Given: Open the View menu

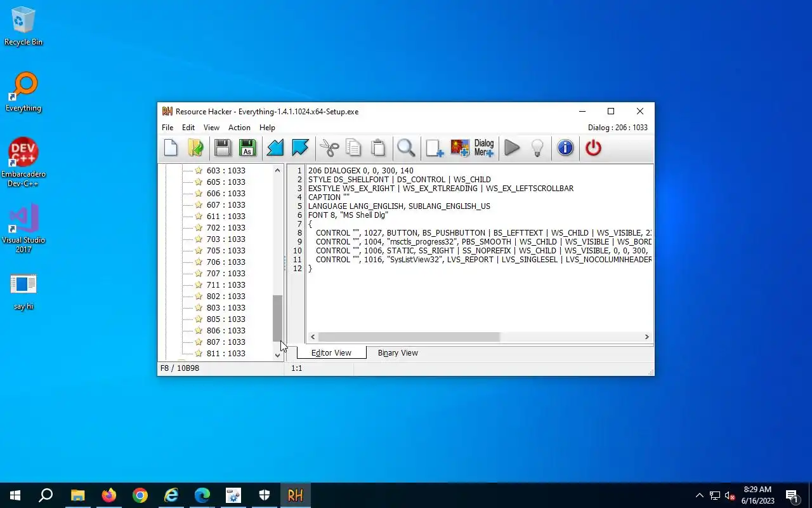Looking at the screenshot, I should tap(211, 128).
